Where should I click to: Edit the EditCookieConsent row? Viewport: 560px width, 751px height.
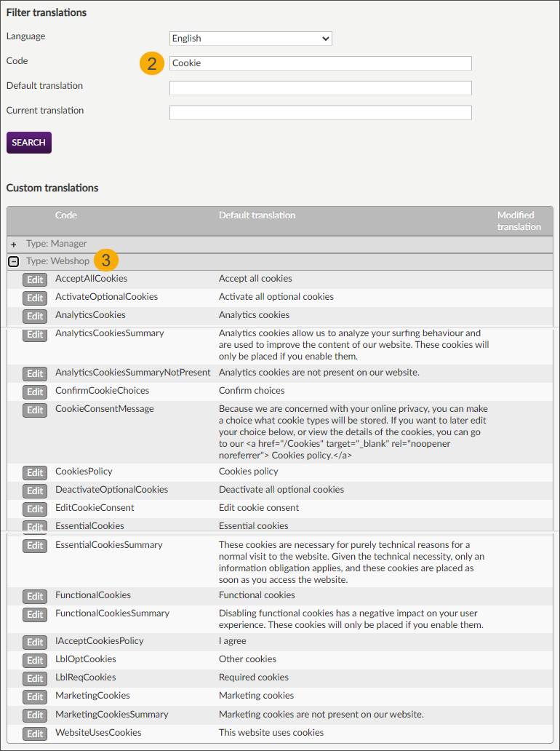click(x=35, y=509)
